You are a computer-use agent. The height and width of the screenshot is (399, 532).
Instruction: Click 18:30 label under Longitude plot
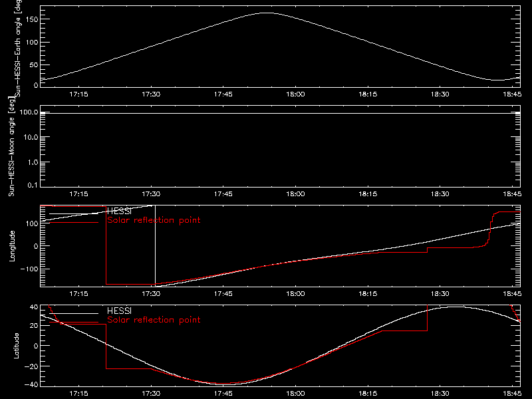click(440, 294)
